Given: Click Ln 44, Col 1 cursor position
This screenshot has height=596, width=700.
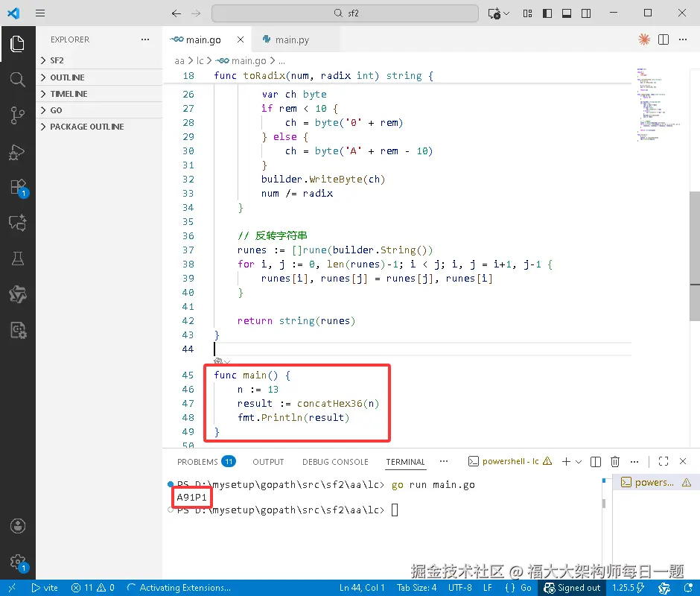Looking at the screenshot, I should point(362,588).
